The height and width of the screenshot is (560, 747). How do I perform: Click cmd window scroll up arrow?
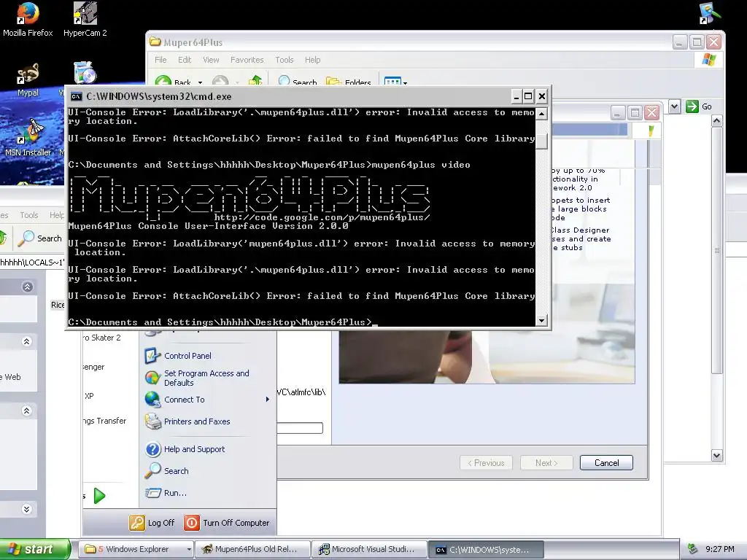coord(541,114)
